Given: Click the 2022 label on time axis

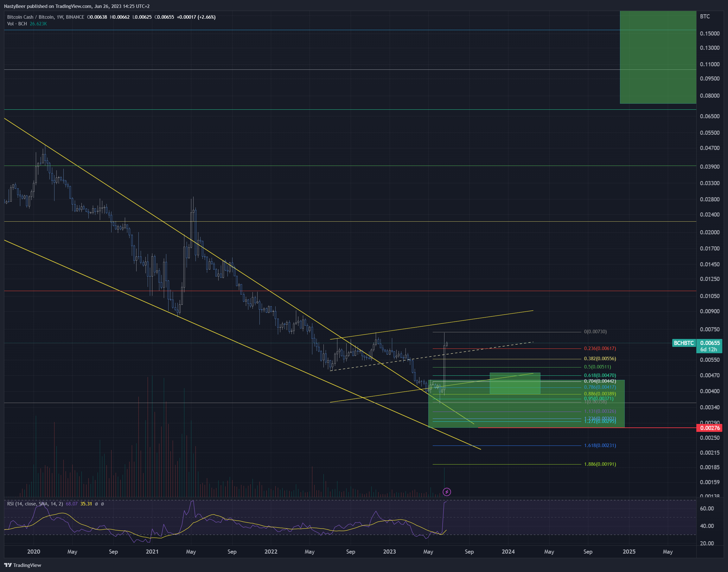Looking at the screenshot, I should (271, 552).
